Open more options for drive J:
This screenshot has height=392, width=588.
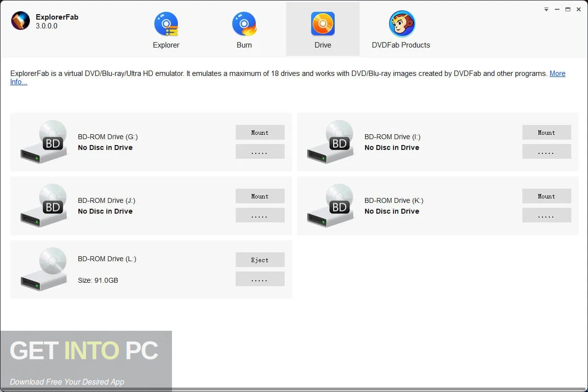pos(260,215)
